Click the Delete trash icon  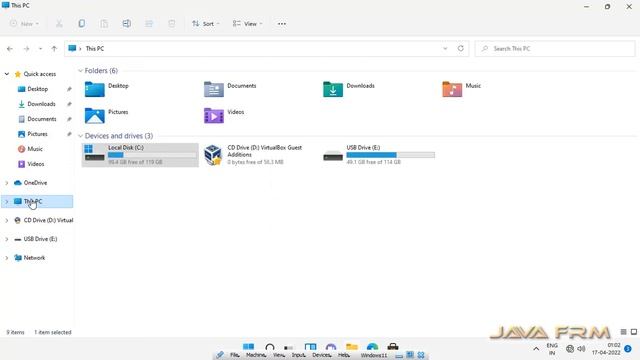click(x=171, y=24)
